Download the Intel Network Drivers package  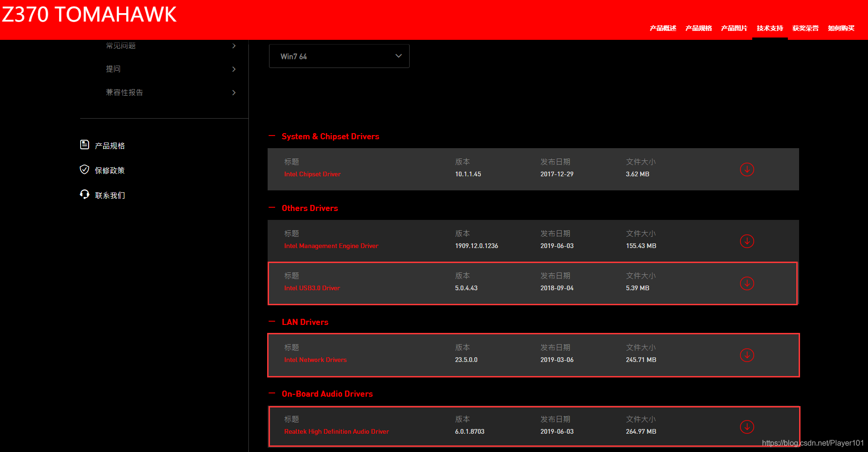pos(747,355)
